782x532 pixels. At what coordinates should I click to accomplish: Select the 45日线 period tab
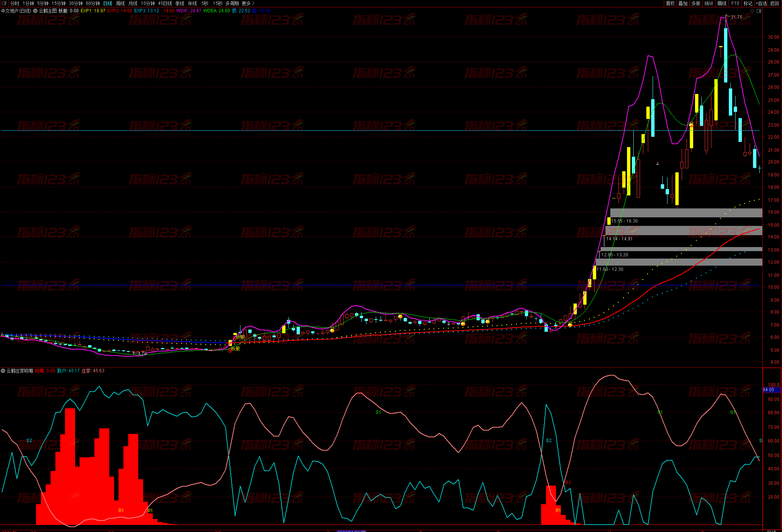click(x=165, y=3)
